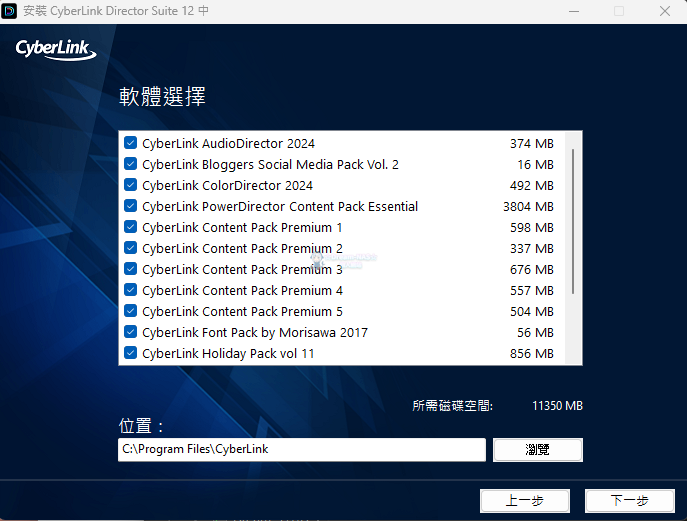Go back with the 上一步 button
The image size is (687, 521).
coord(525,500)
